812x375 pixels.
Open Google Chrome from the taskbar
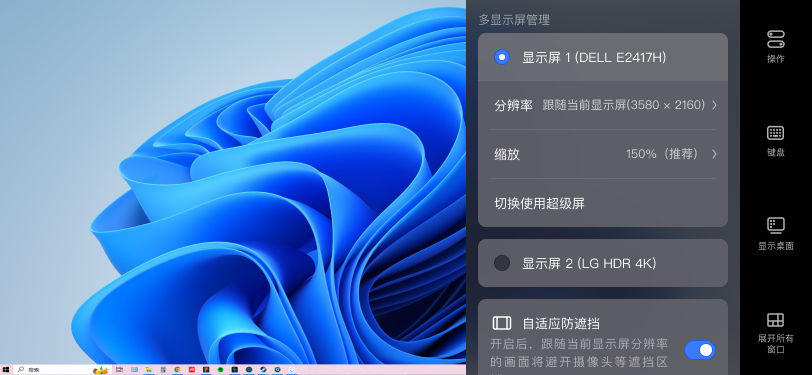(177, 370)
